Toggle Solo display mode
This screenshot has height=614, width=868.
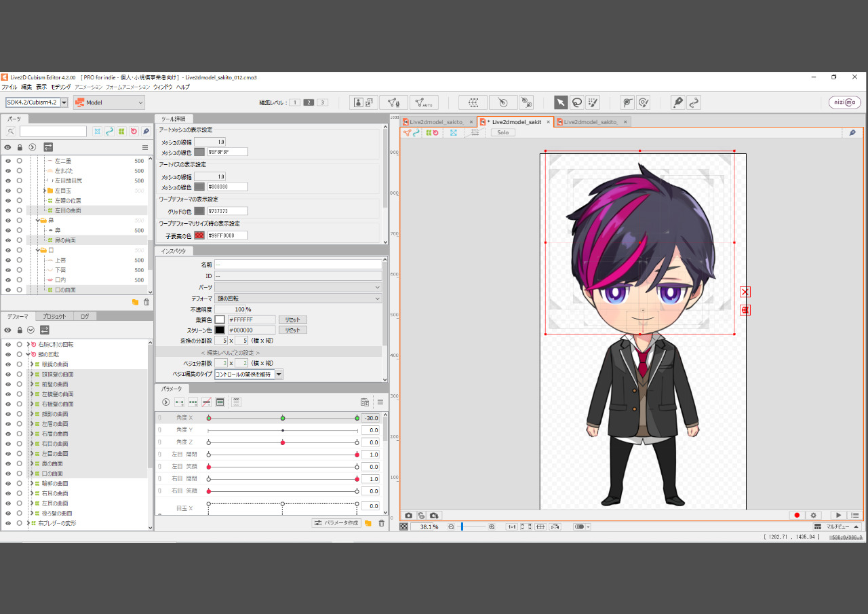[503, 132]
